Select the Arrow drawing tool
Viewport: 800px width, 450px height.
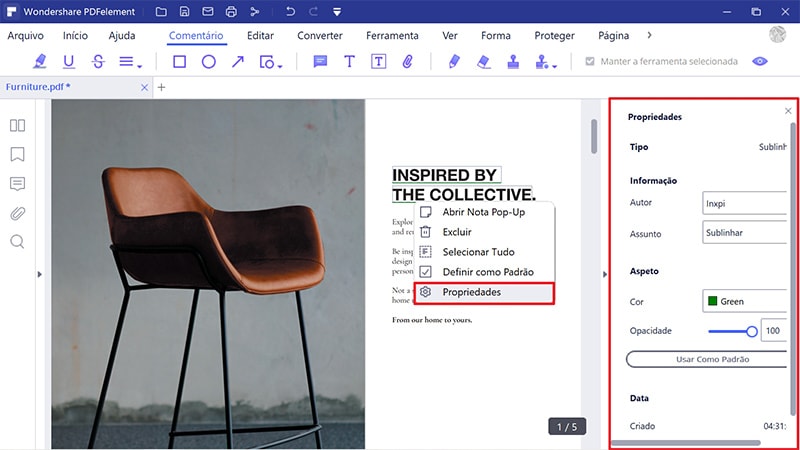point(238,62)
